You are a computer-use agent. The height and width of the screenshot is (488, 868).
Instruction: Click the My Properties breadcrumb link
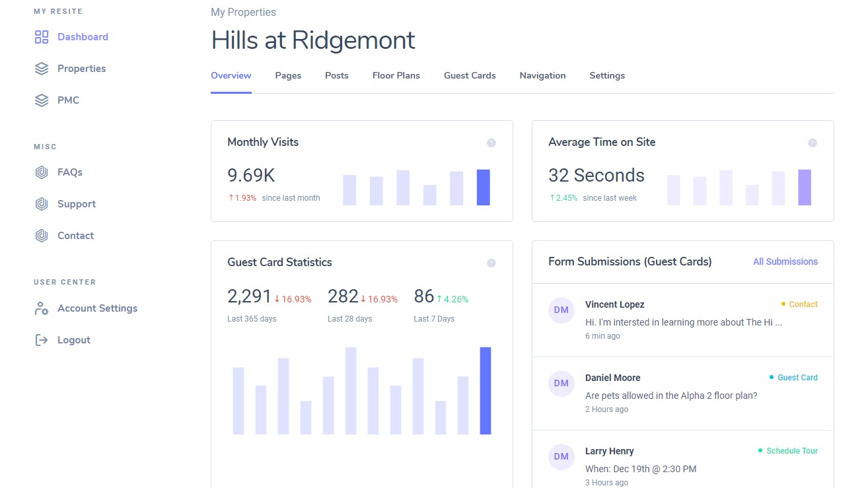[x=243, y=12]
